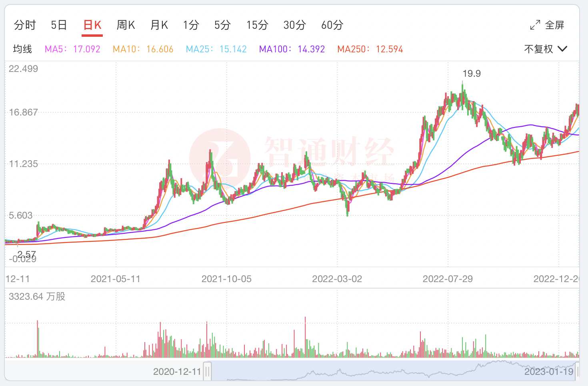The width and height of the screenshot is (588, 386).
Task: Switch to the 1分 interval tab
Action: pos(191,25)
